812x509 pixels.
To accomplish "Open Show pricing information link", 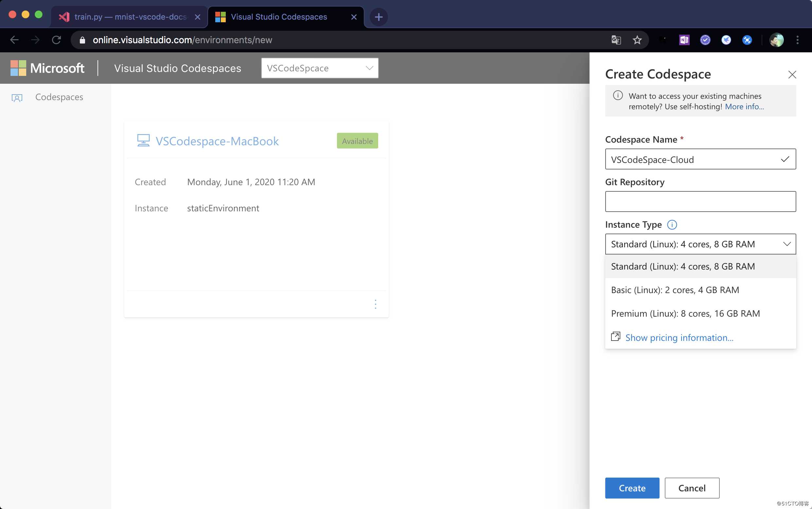I will pyautogui.click(x=679, y=337).
